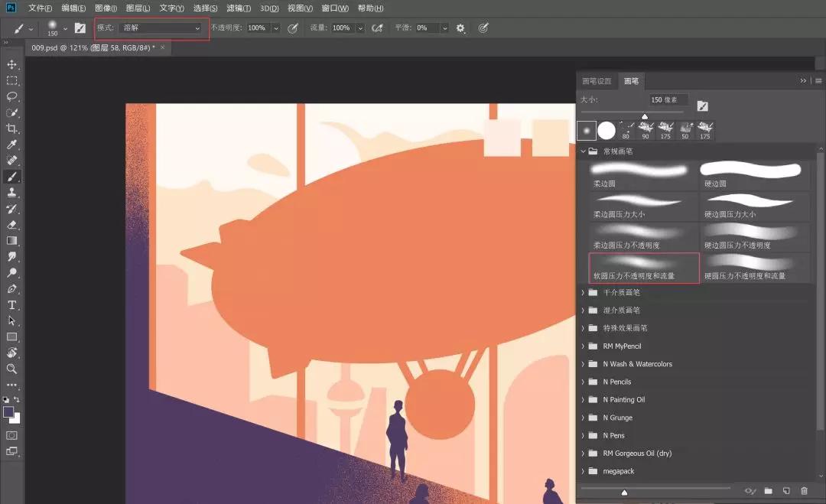The image size is (826, 504).
Task: Select the Gradient tool
Action: (12, 241)
